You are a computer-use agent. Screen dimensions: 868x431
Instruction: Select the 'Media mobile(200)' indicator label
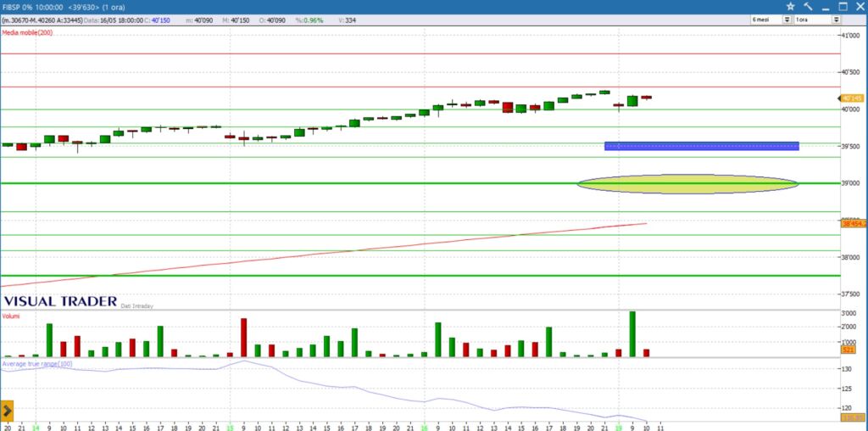point(27,33)
